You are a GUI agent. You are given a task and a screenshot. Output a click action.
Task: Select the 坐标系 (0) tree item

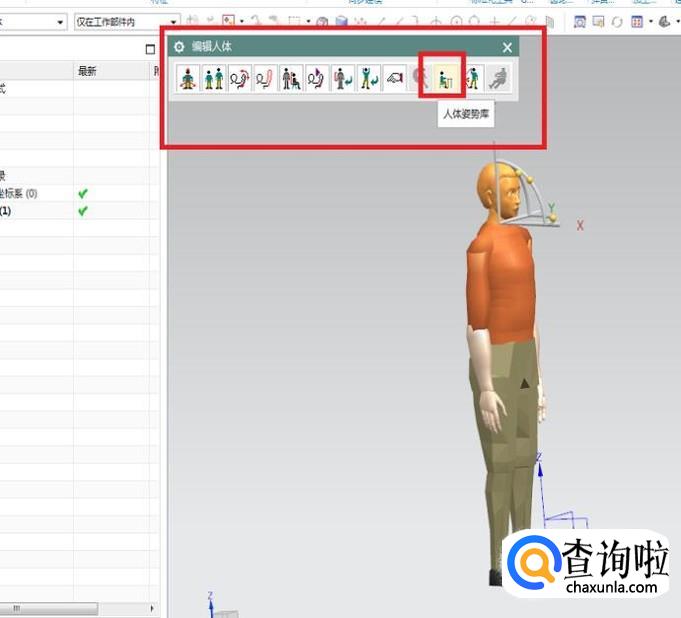point(18,193)
